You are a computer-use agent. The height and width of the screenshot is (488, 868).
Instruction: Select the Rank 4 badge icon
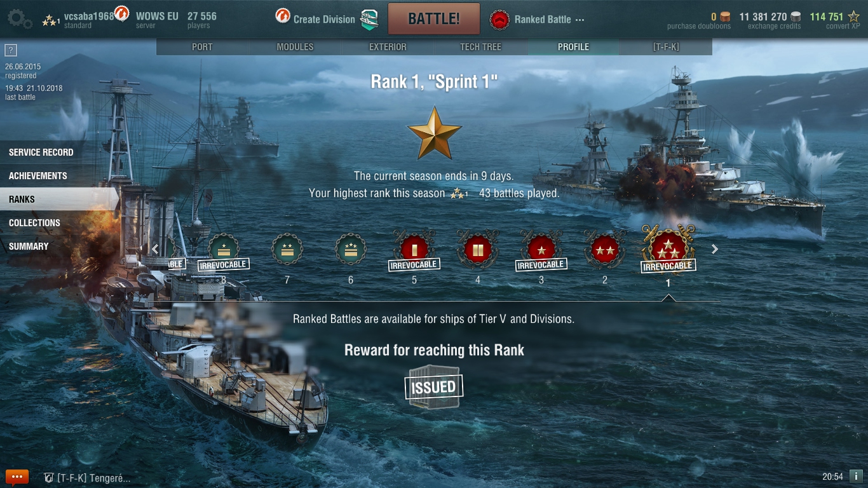coord(478,249)
